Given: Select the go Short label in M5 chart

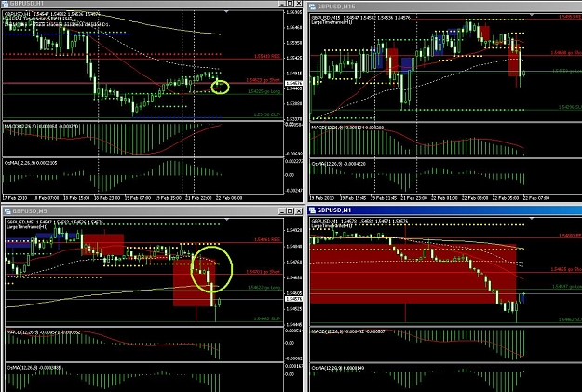Looking at the screenshot, I should click(264, 272).
